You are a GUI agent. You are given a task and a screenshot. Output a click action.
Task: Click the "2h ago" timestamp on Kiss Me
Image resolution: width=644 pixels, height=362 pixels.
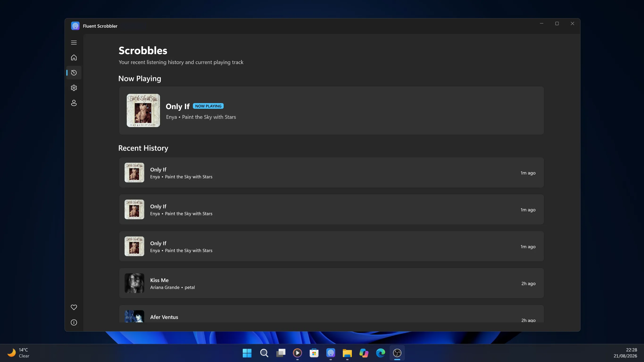528,283
